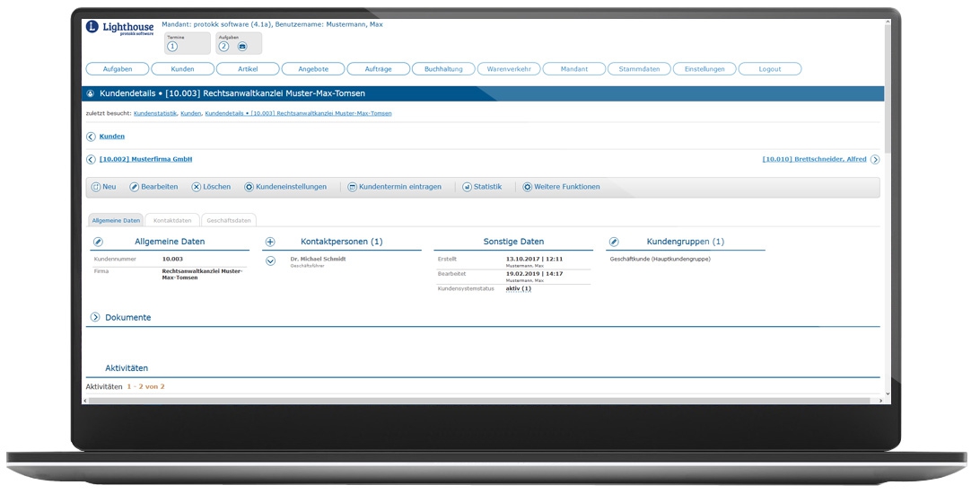This screenshot has height=494, width=980.
Task: Edit Allgemeine Daten via pencil icon
Action: [98, 242]
